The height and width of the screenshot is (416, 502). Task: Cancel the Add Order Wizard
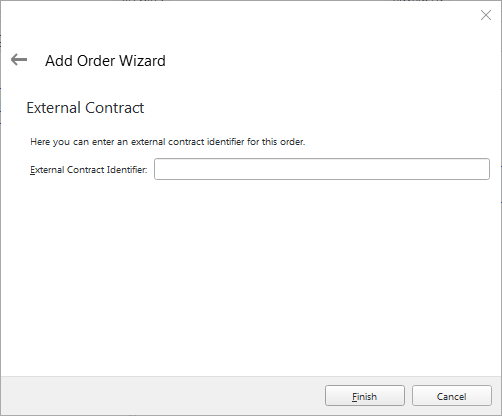click(452, 396)
